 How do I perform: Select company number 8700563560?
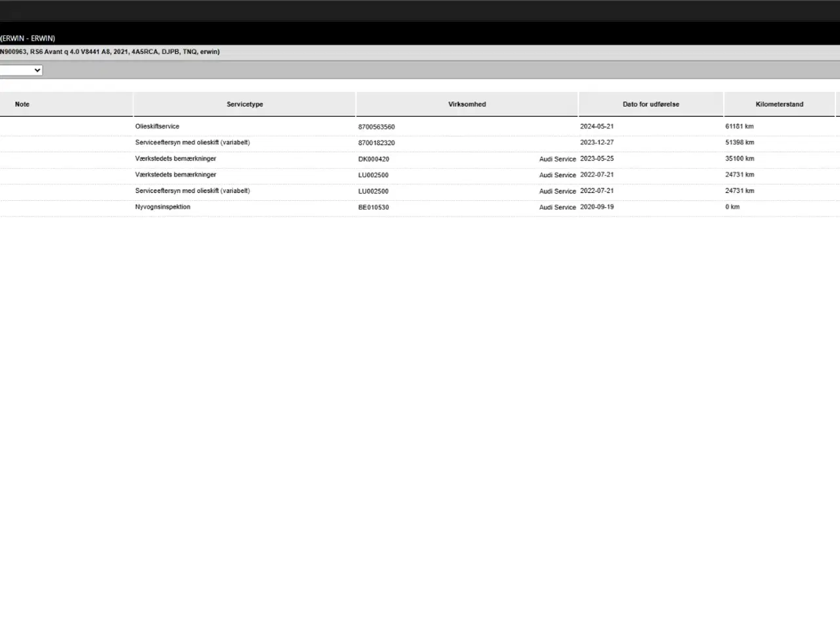pyautogui.click(x=377, y=127)
